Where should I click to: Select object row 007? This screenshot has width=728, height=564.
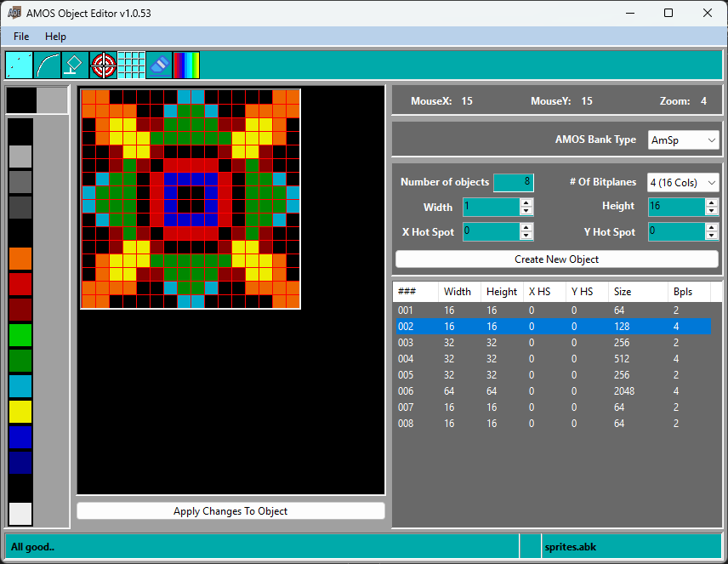pos(554,407)
